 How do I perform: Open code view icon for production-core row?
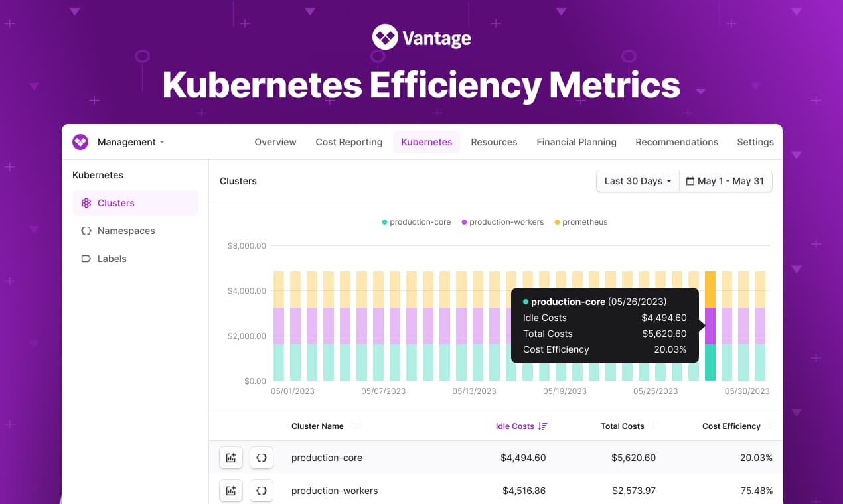[x=261, y=458]
